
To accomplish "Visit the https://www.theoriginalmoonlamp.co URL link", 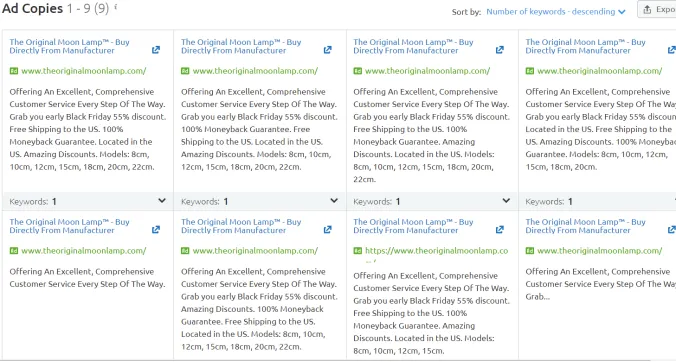I will 436,250.
